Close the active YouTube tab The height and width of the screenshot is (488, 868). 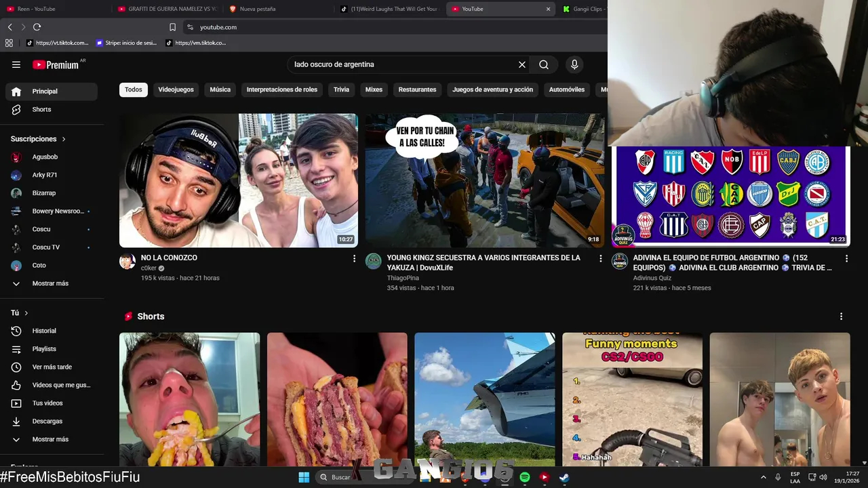click(548, 9)
